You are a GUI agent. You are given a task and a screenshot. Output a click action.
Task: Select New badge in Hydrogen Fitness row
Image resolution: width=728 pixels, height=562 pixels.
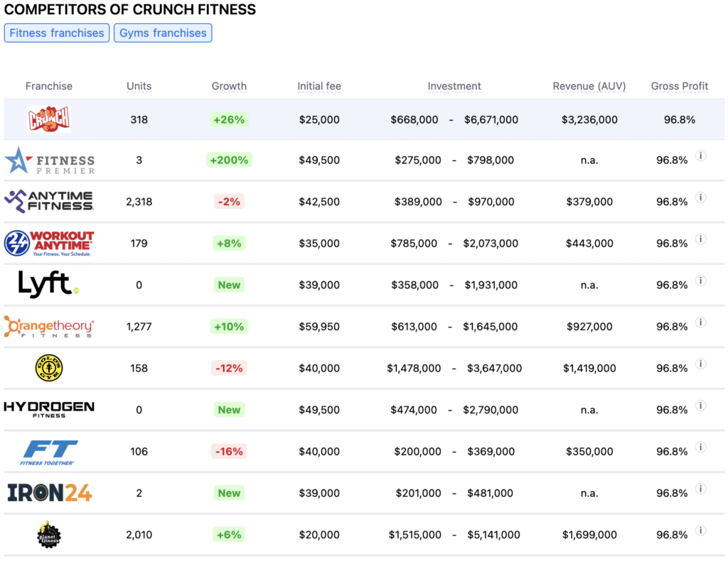(229, 410)
